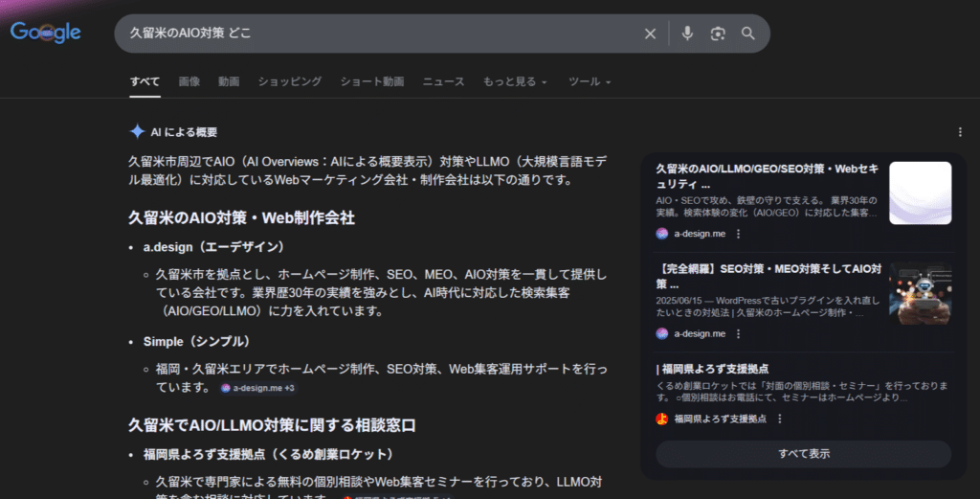
Task: Click heading 久留米のAIO対策・Web制作会社
Action: [x=241, y=217]
